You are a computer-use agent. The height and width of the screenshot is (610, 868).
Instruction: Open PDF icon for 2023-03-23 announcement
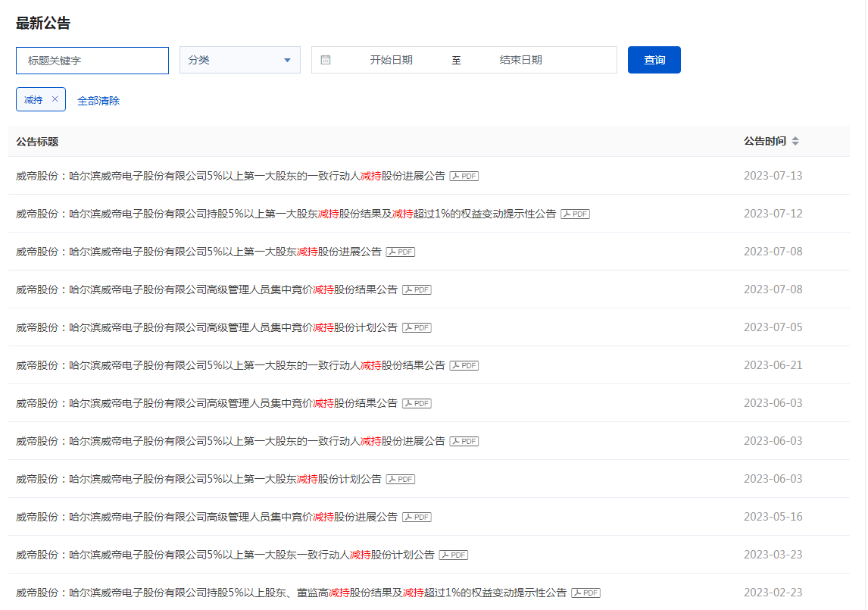pos(454,555)
